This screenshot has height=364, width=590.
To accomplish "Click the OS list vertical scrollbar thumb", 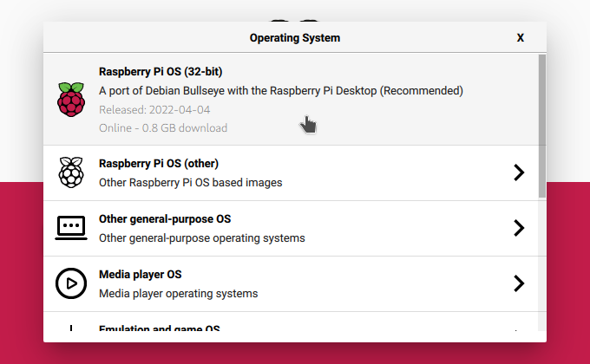I will click(541, 126).
